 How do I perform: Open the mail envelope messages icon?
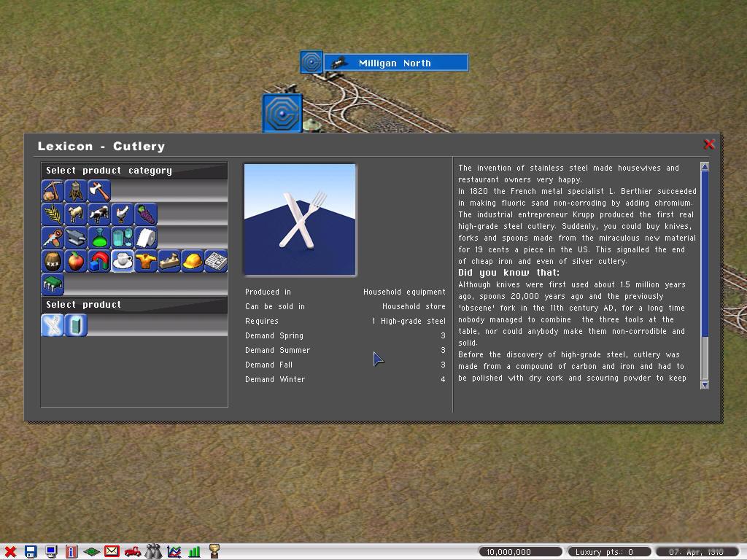click(112, 551)
